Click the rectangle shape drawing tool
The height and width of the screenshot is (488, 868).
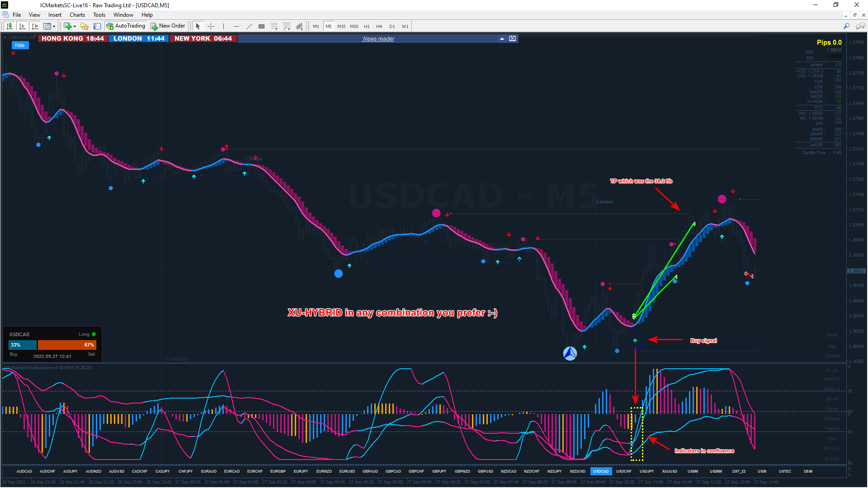click(x=261, y=26)
